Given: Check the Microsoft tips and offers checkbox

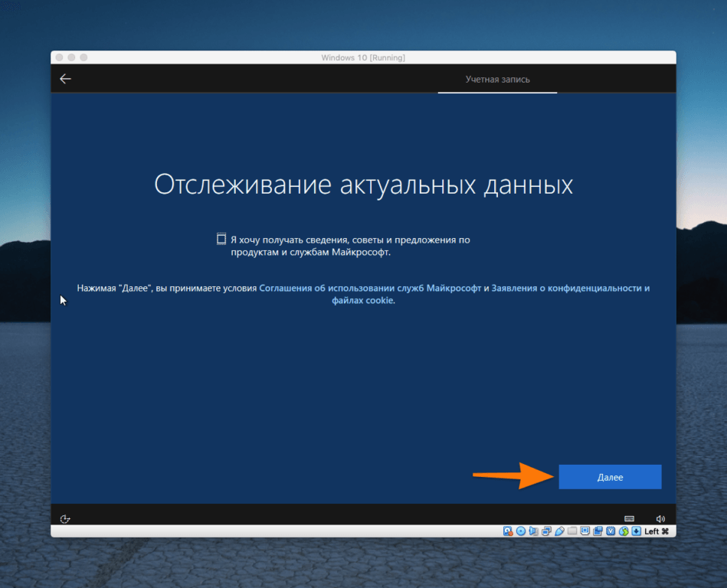Looking at the screenshot, I should [221, 239].
